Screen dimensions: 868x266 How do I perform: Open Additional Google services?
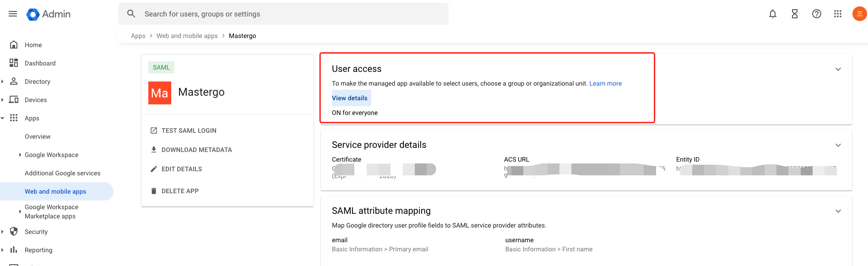[63, 173]
